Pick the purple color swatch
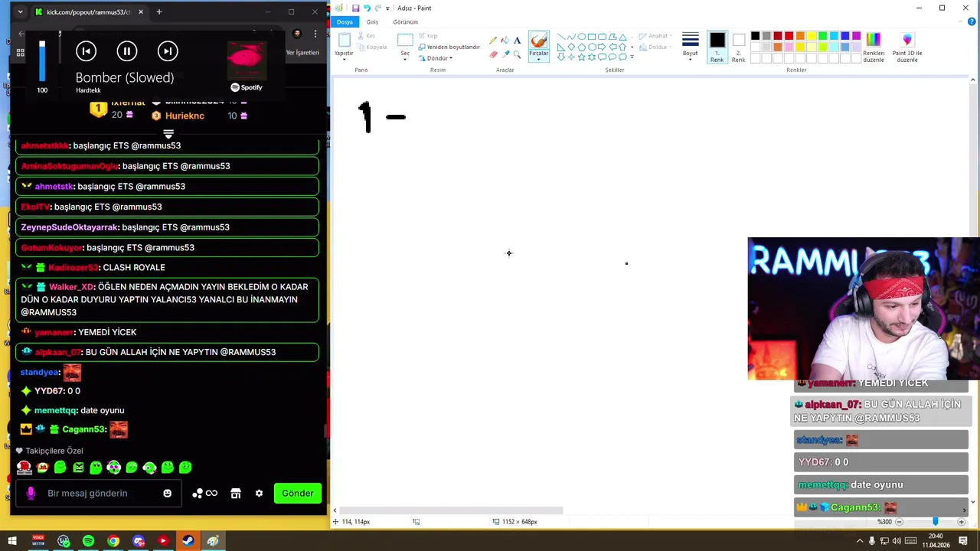This screenshot has height=551, width=980. point(857,36)
